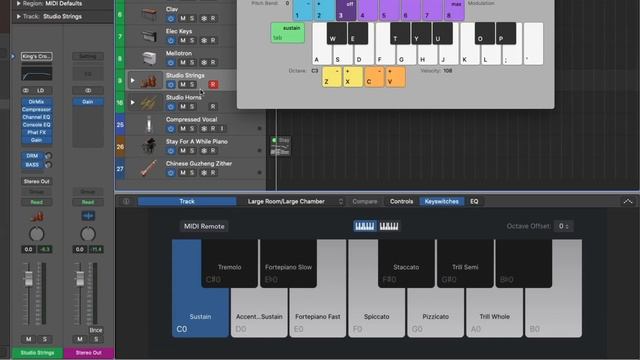This screenshot has width=640, height=360.
Task: Switch to the Keyswitches tab
Action: click(441, 201)
